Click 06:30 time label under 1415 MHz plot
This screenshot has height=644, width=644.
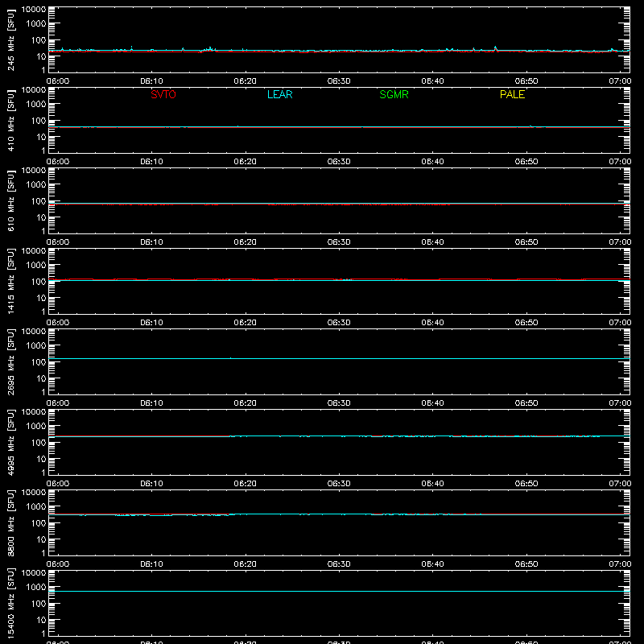[x=339, y=323]
